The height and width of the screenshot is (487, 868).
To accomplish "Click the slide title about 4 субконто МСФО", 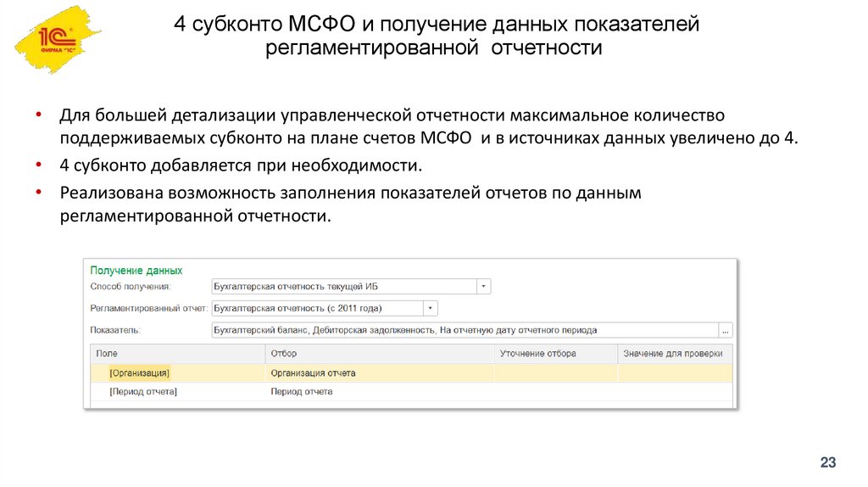I will pos(437,36).
